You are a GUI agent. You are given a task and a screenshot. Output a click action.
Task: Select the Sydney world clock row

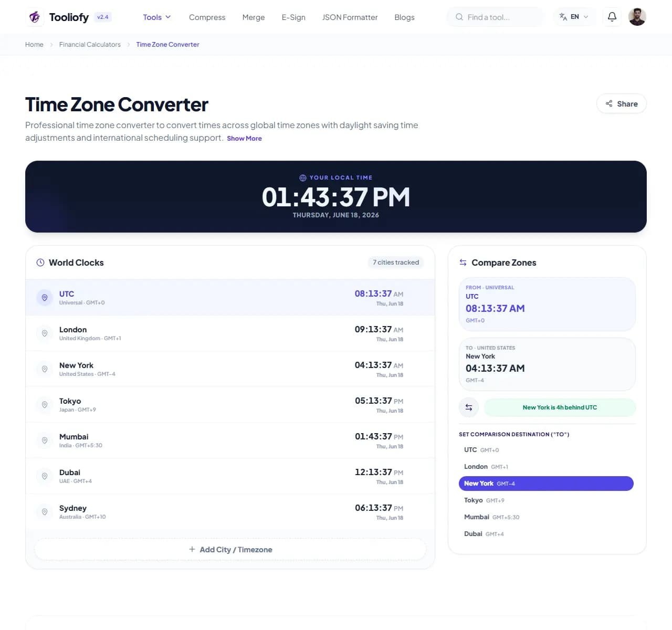[230, 512]
